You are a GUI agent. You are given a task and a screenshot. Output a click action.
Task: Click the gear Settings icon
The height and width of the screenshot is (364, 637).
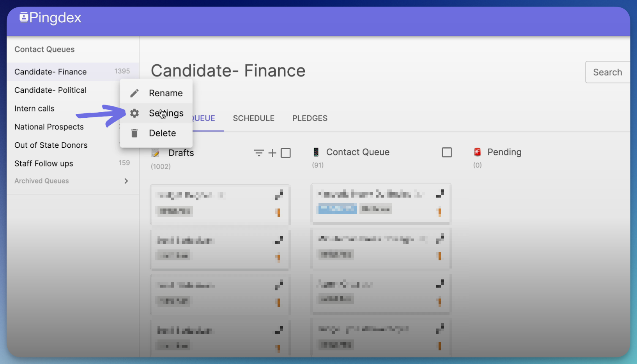click(x=134, y=113)
